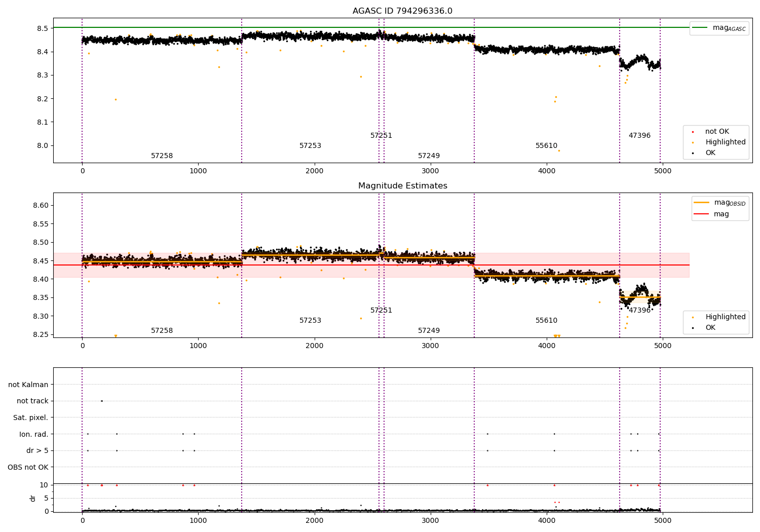
Task: Click the rotated 'dr' y-axis label
Action: tap(33, 498)
